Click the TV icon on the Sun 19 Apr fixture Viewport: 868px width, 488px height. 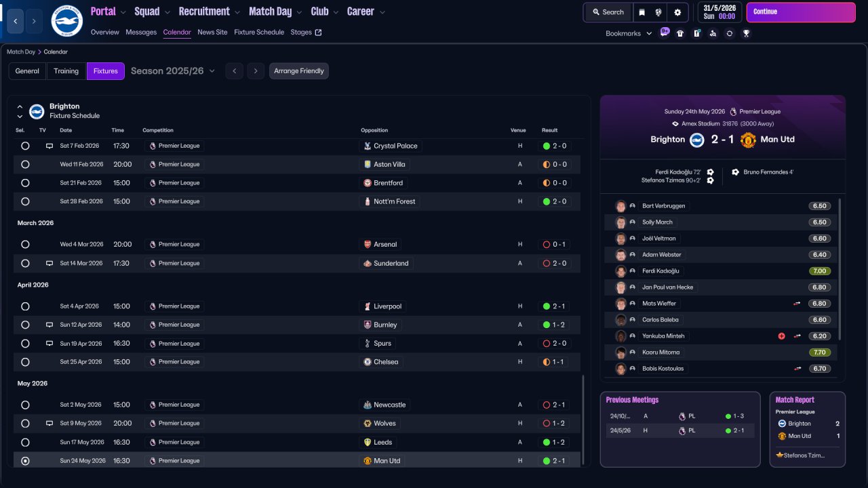click(x=50, y=344)
